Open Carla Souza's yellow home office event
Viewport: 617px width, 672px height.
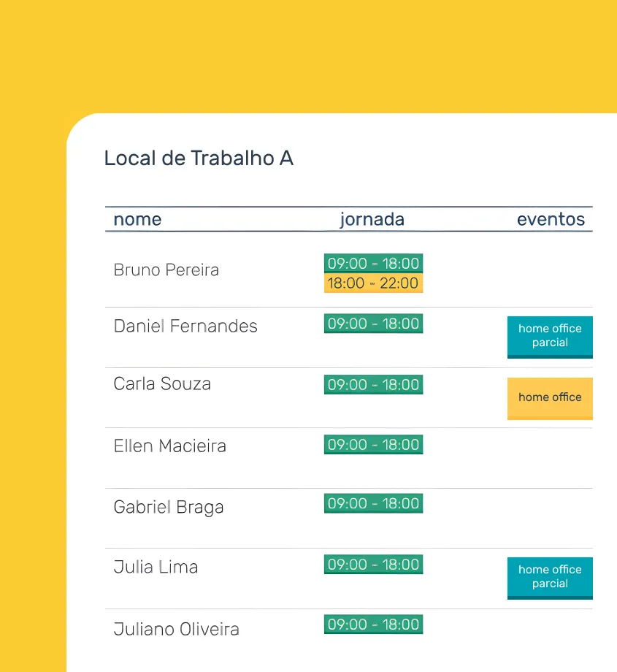[x=550, y=398]
